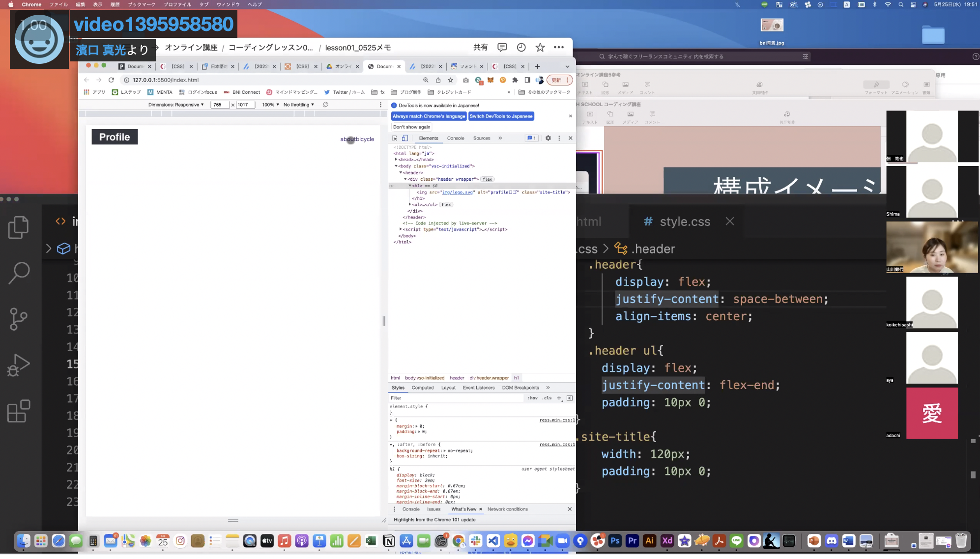980x559 pixels.
Task: Toggle :hov element state panel
Action: pos(533,398)
